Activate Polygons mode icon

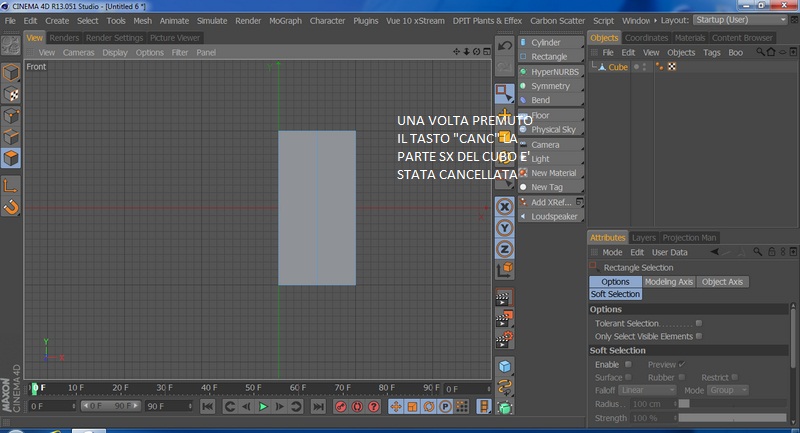pyautogui.click(x=11, y=159)
